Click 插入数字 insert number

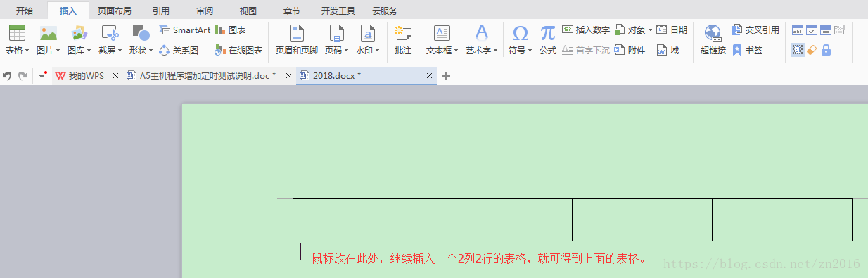586,30
